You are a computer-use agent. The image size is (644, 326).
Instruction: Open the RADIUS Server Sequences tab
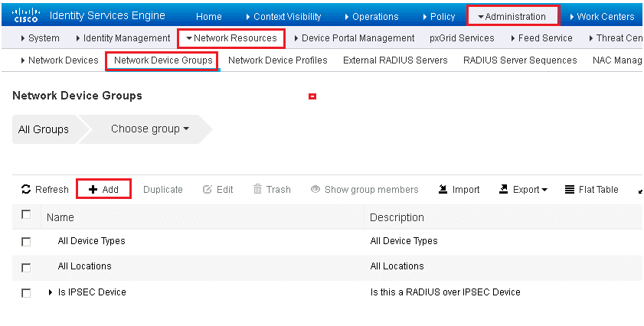click(520, 60)
